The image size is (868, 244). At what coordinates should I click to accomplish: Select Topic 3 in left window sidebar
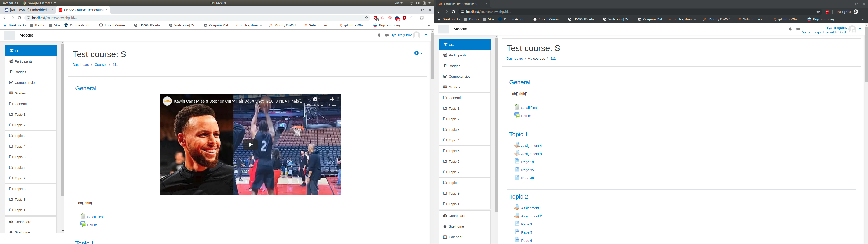(30, 136)
